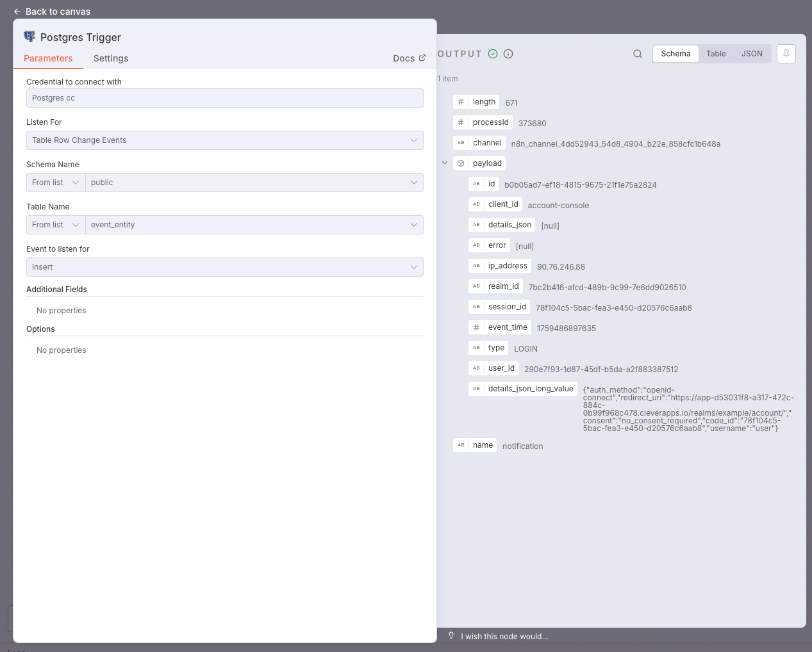Click the info icon next to OUTPUT
This screenshot has height=652, width=812.
[x=508, y=54]
